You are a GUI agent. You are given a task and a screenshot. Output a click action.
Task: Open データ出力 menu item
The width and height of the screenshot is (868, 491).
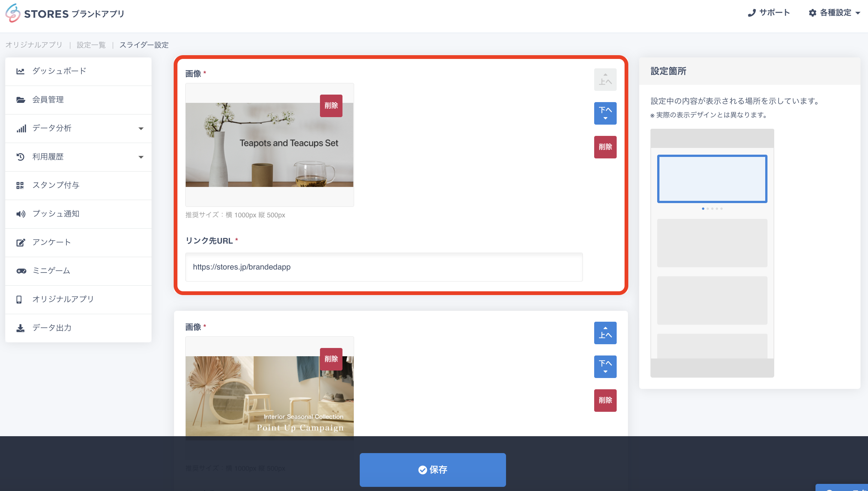pyautogui.click(x=78, y=328)
